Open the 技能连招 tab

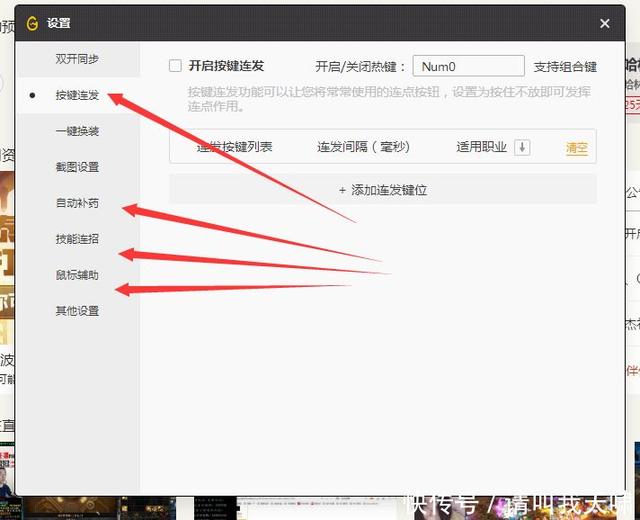click(77, 239)
